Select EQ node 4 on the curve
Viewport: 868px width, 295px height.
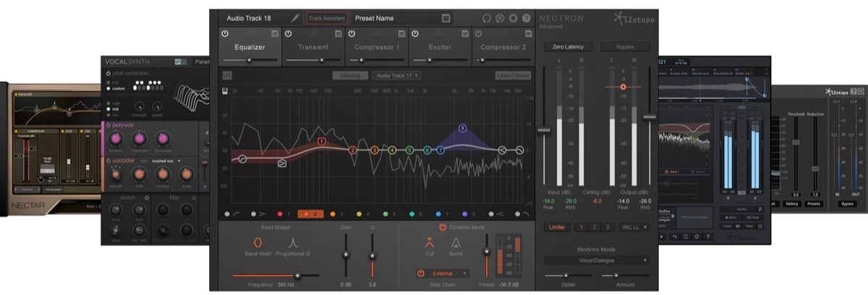[392, 150]
